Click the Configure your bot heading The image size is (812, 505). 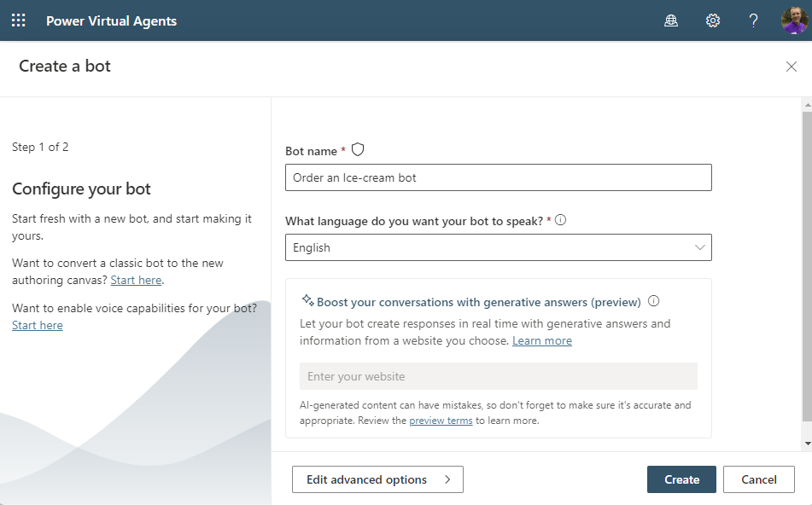81,189
